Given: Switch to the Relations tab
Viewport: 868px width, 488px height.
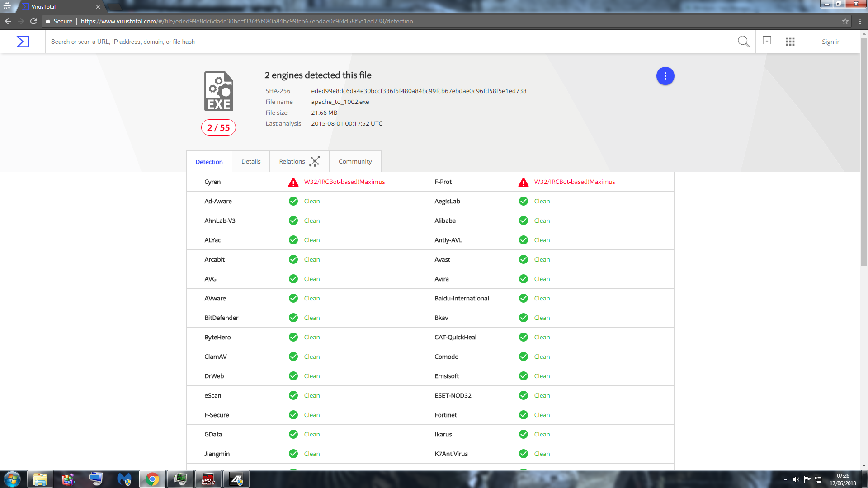Looking at the screenshot, I should pos(299,161).
